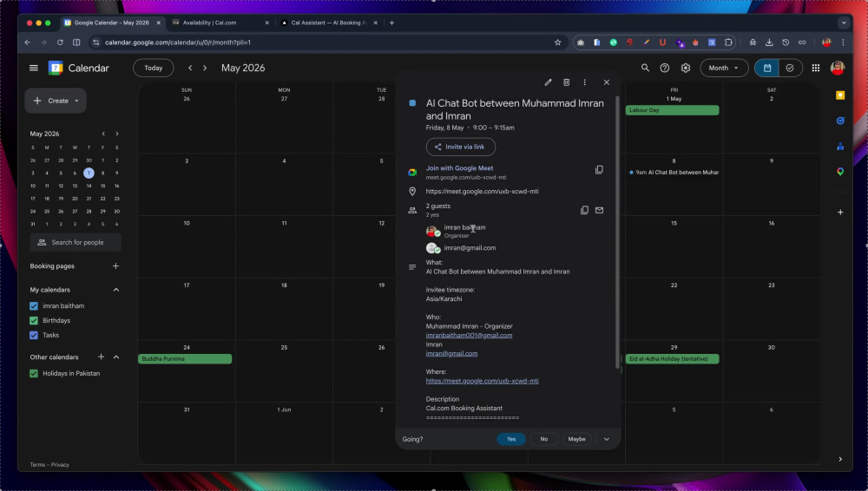This screenshot has width=868, height=491.
Task: Open the Settings gear menu
Action: (686, 68)
